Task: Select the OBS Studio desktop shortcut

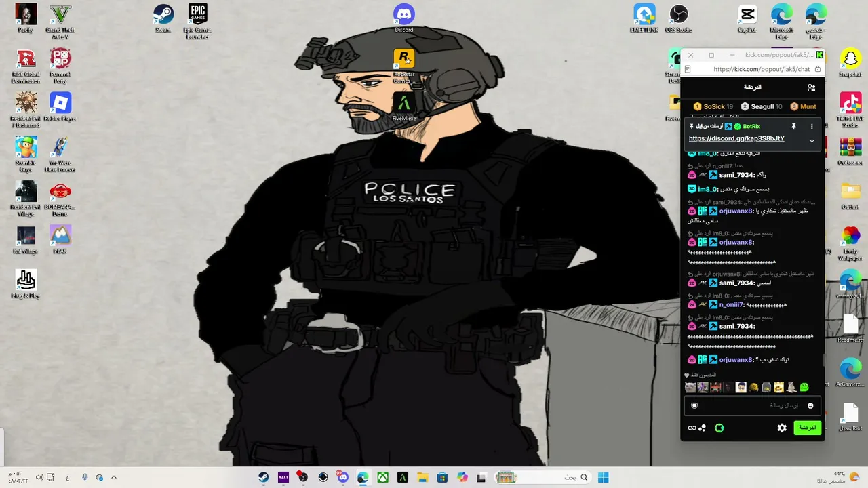Action: pos(678,18)
